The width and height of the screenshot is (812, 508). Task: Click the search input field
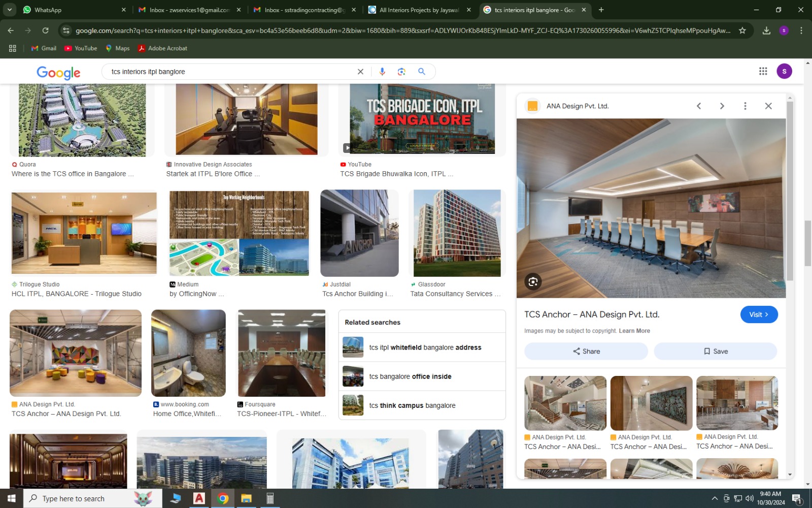[x=231, y=72]
